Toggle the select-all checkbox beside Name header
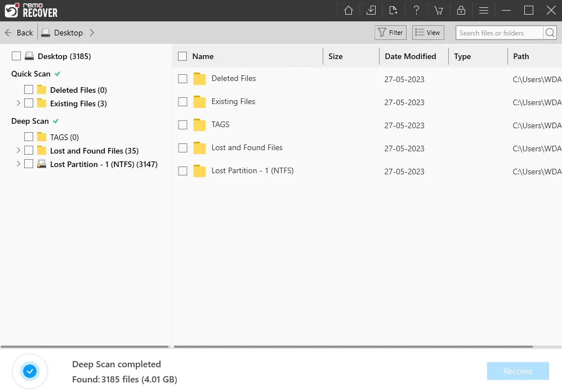 [182, 56]
